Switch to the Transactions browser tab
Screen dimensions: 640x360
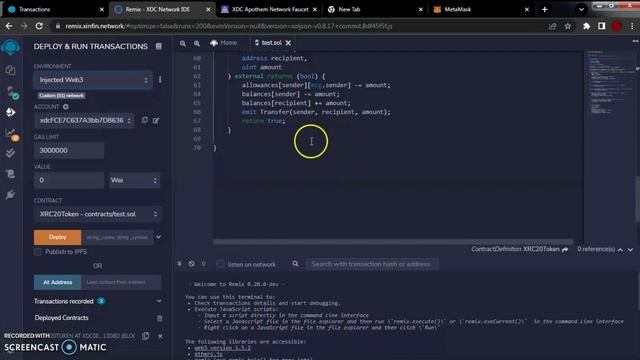55,9
